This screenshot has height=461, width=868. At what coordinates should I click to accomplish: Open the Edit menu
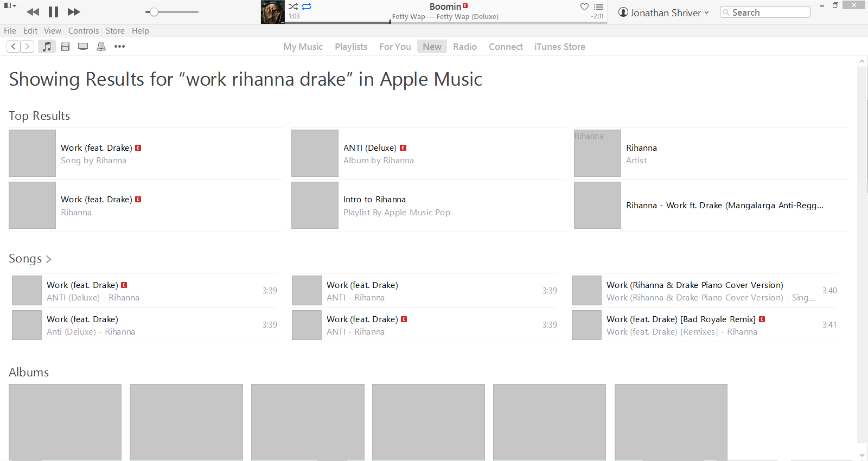(30, 31)
